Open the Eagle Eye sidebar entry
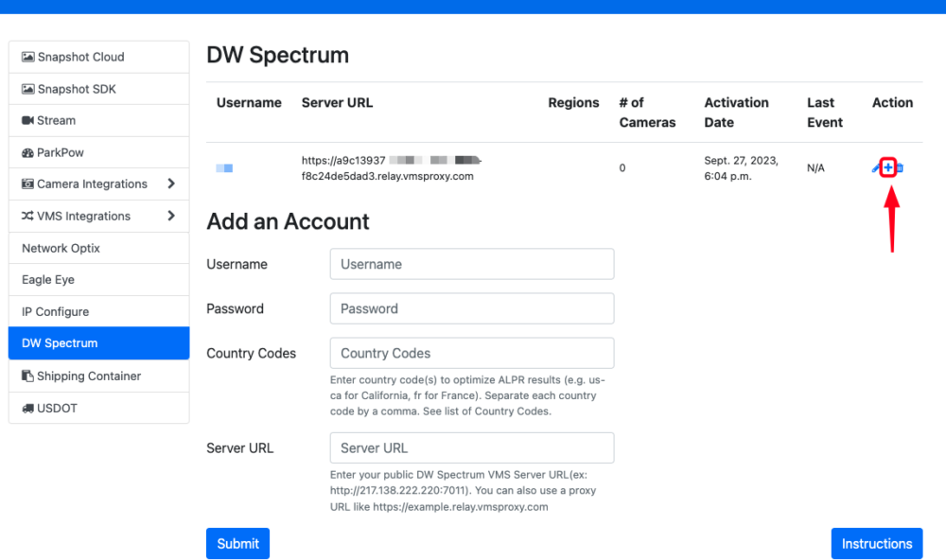 pyautogui.click(x=99, y=279)
